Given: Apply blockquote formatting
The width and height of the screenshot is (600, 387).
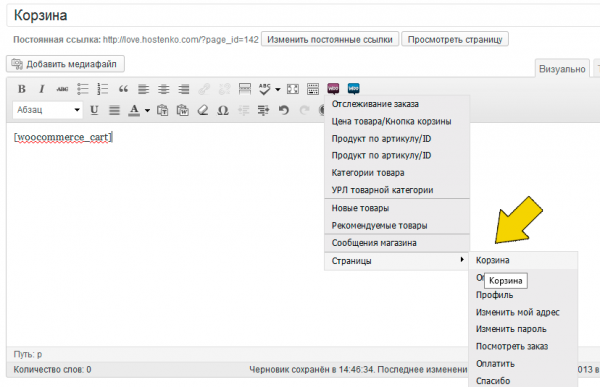Looking at the screenshot, I should click(x=123, y=89).
